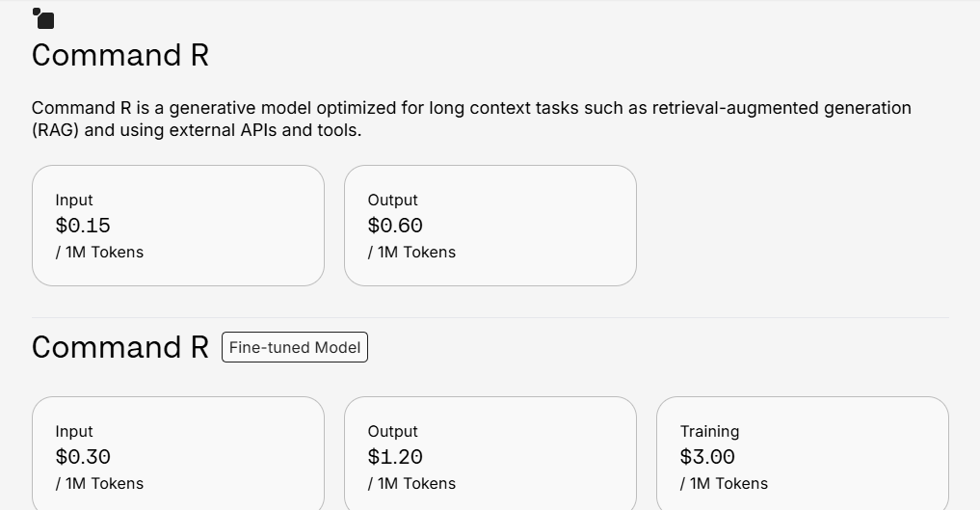The image size is (980, 510).
Task: Click the $0.30 price text
Action: (x=83, y=457)
